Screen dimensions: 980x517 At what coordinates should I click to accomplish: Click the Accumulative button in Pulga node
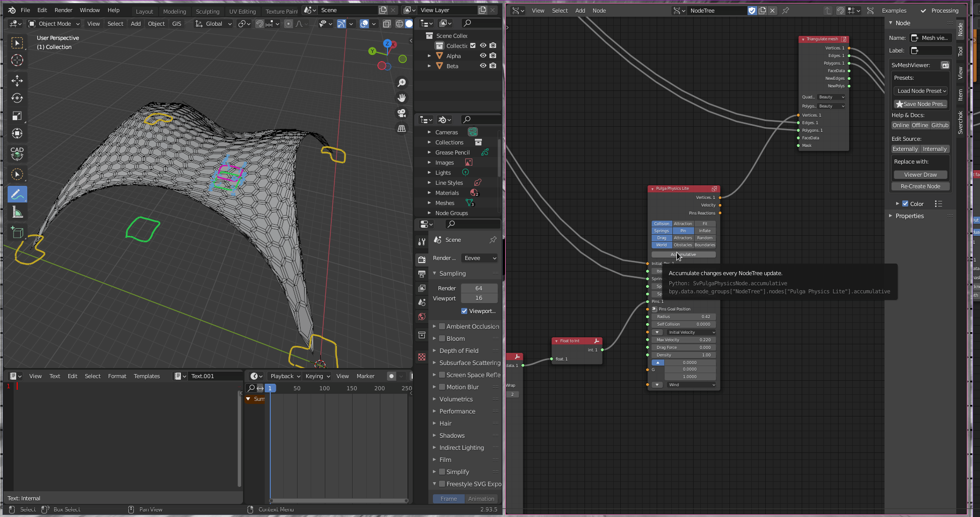tap(683, 254)
